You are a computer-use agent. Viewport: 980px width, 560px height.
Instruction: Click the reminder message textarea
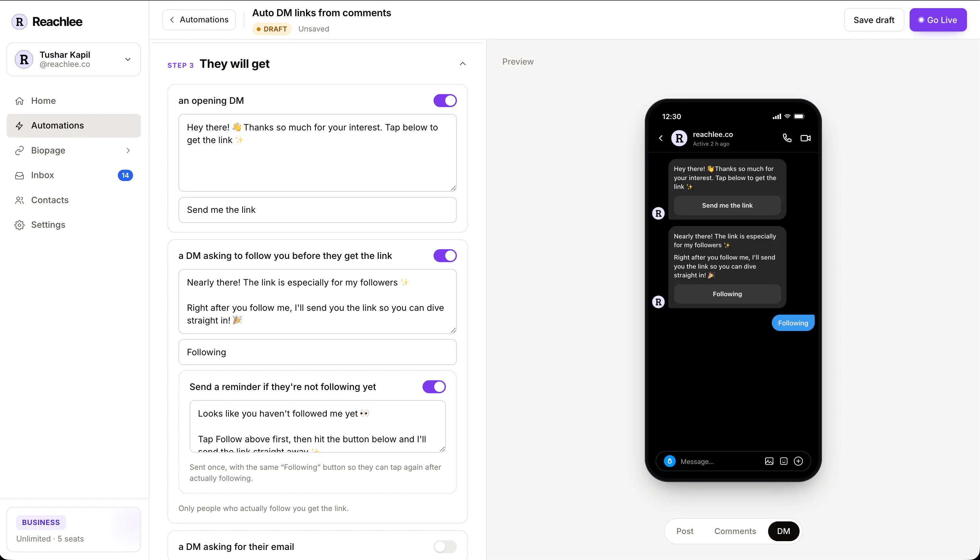[317, 426]
